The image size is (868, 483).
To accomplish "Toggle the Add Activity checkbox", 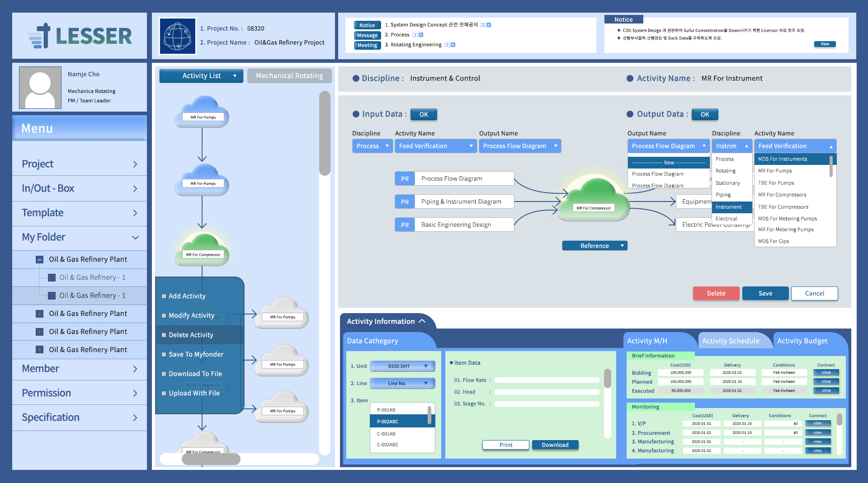I will pyautogui.click(x=164, y=296).
